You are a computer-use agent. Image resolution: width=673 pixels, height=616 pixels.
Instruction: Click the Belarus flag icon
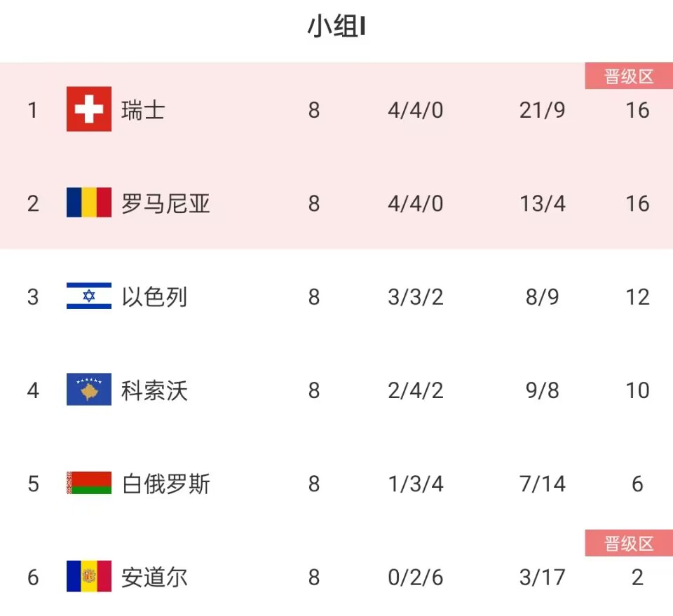(89, 483)
